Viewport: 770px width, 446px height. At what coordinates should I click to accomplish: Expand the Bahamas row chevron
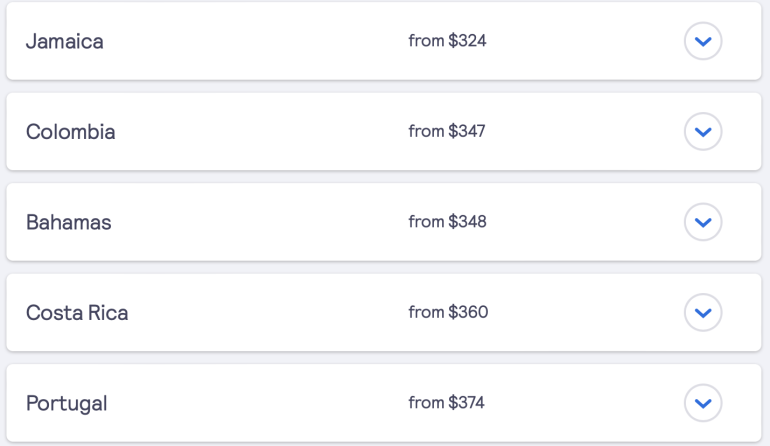coord(703,222)
